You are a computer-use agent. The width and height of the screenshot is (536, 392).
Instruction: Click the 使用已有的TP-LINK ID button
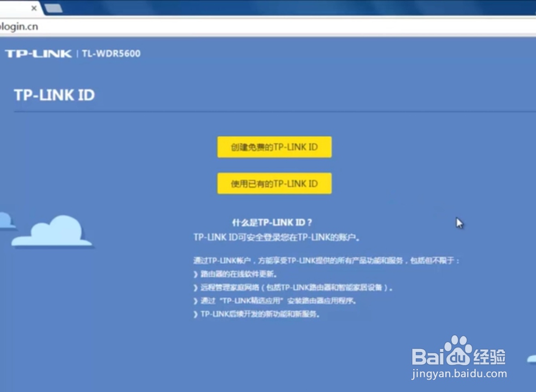coord(274,183)
